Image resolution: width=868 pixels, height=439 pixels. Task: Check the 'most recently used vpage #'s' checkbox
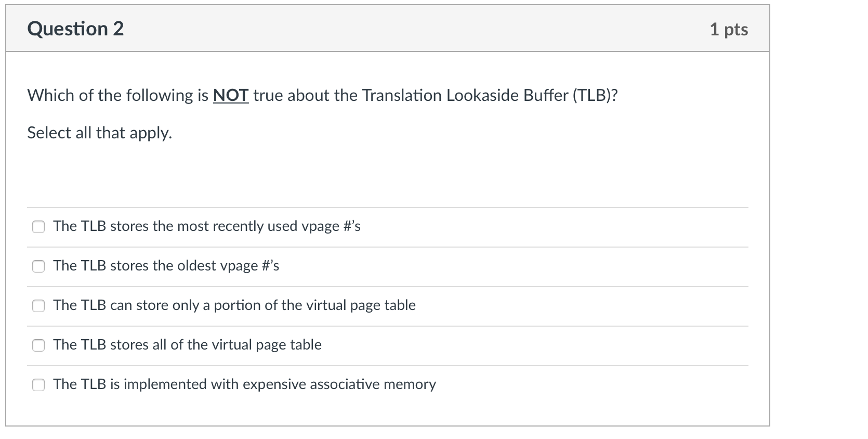38,227
